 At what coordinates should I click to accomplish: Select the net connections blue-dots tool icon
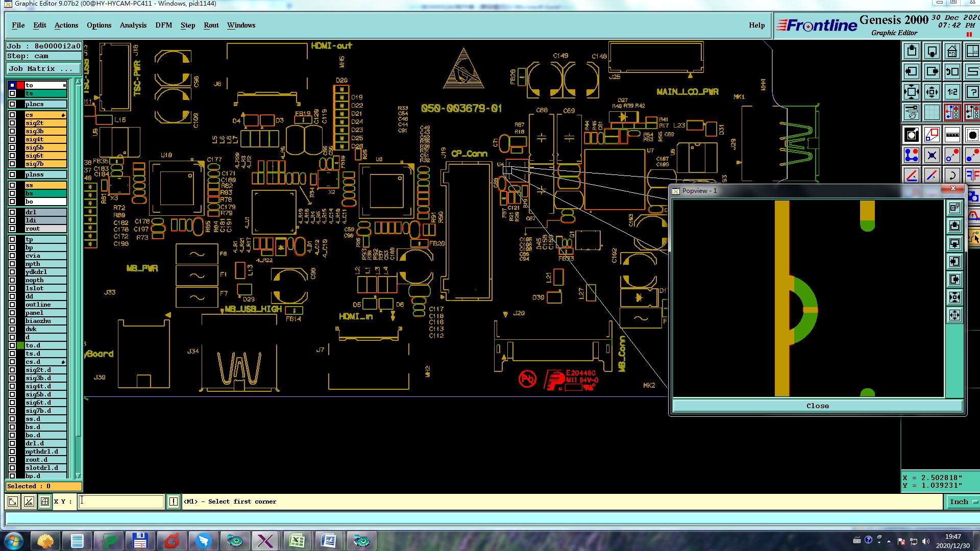[x=912, y=155]
